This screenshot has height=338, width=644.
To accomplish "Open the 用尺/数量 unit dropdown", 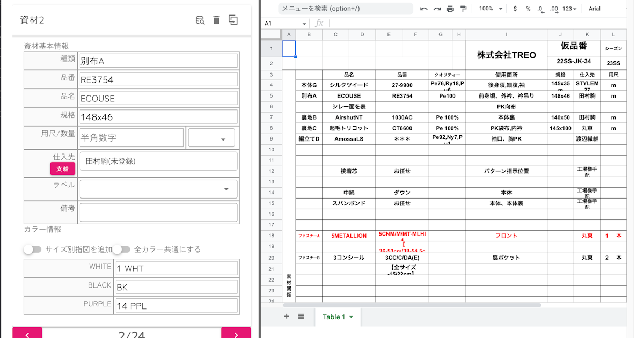I will click(211, 138).
